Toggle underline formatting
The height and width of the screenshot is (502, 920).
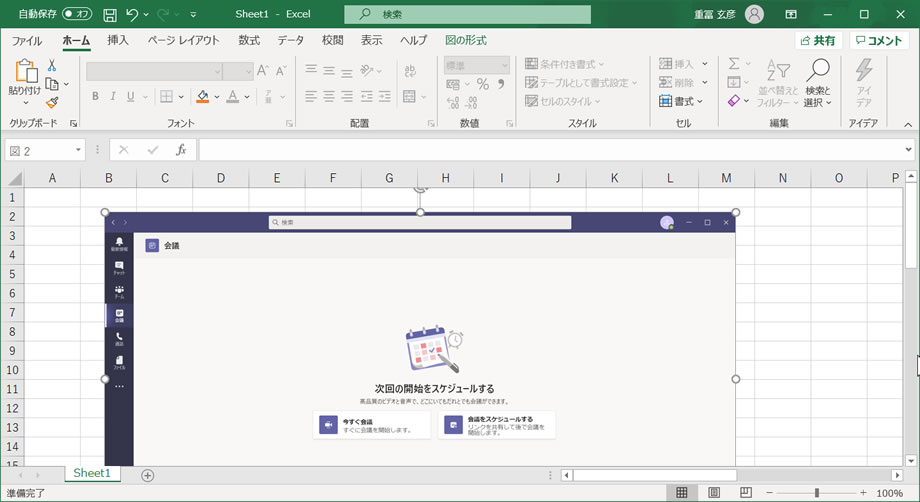pyautogui.click(x=130, y=96)
